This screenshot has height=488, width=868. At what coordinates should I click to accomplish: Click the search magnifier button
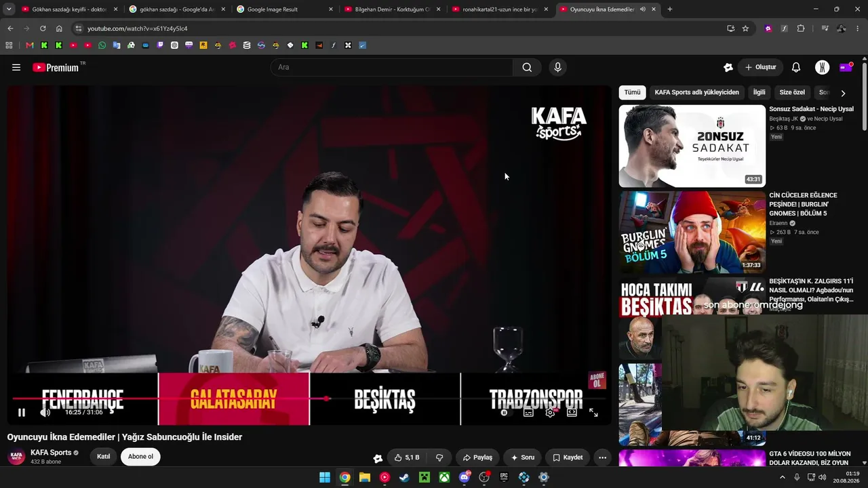pos(527,67)
